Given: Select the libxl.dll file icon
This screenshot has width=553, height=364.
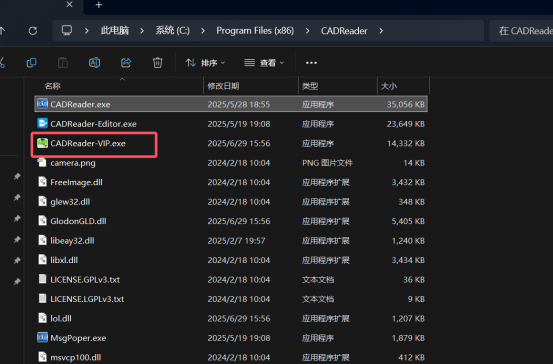Looking at the screenshot, I should [42, 260].
